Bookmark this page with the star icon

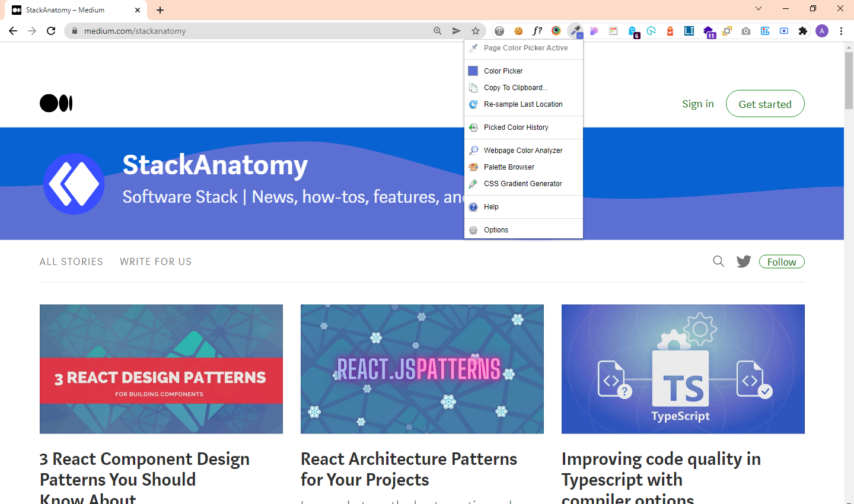tap(476, 31)
